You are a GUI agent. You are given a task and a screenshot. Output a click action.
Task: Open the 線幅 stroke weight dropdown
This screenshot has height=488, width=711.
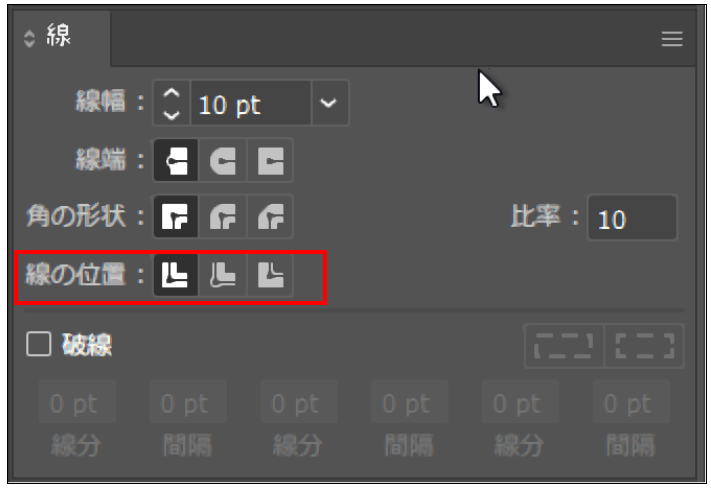coord(330,103)
